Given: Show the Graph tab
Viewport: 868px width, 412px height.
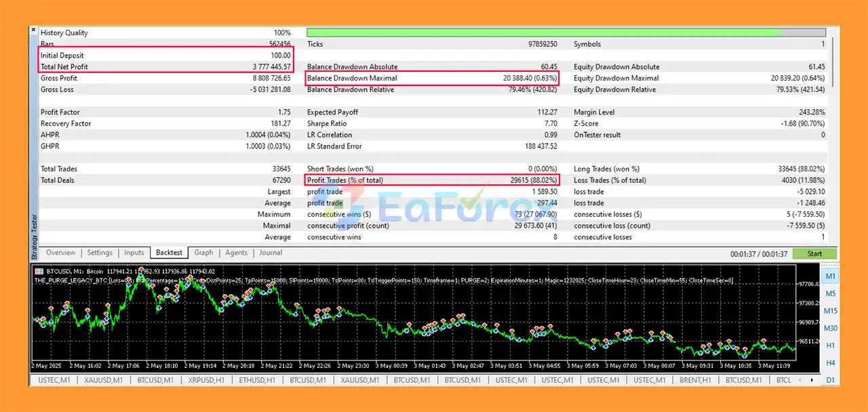Looking at the screenshot, I should [x=203, y=253].
